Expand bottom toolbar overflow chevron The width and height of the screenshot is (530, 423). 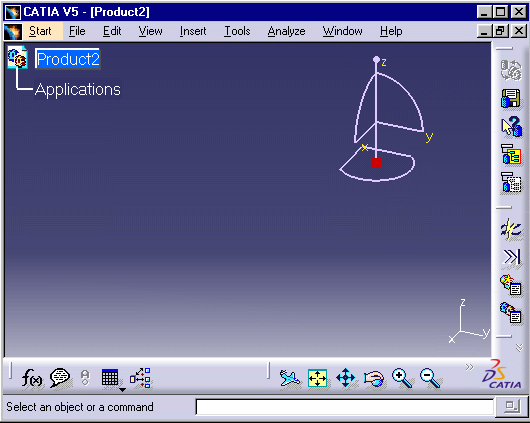469,367
